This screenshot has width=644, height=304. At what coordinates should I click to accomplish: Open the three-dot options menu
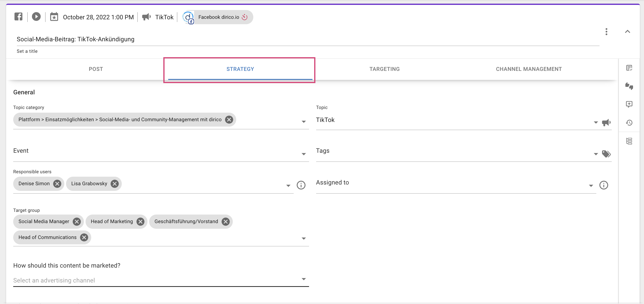606,32
